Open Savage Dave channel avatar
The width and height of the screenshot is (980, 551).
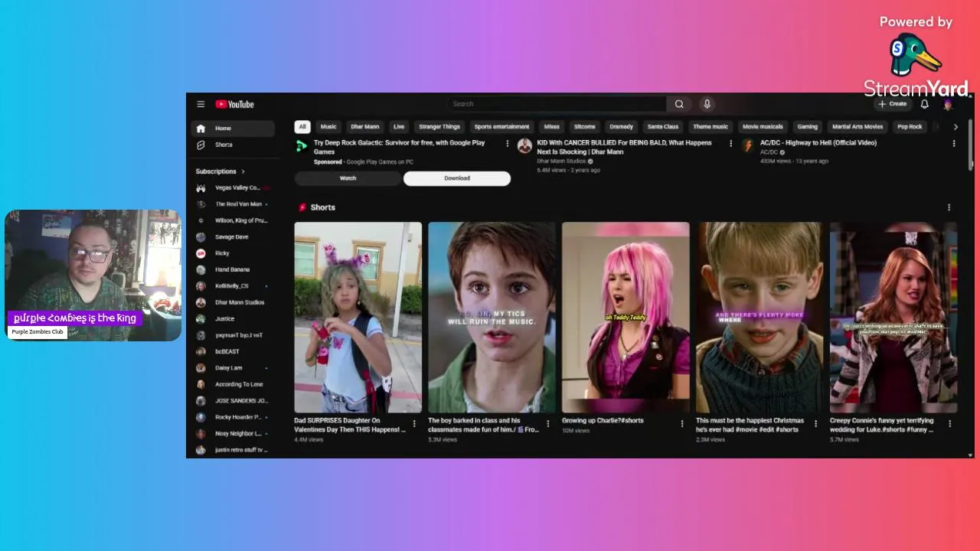coord(201,237)
